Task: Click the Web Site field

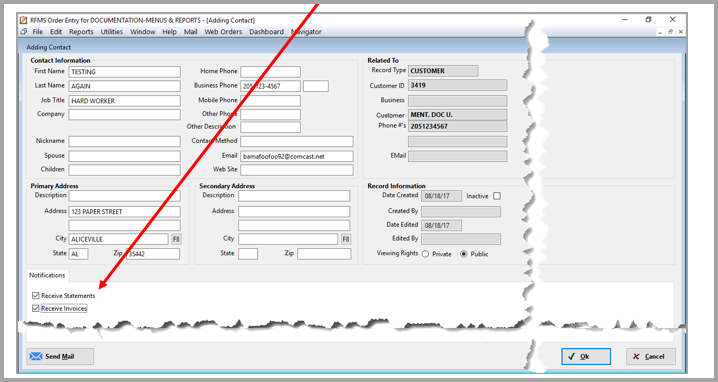Action: click(297, 170)
